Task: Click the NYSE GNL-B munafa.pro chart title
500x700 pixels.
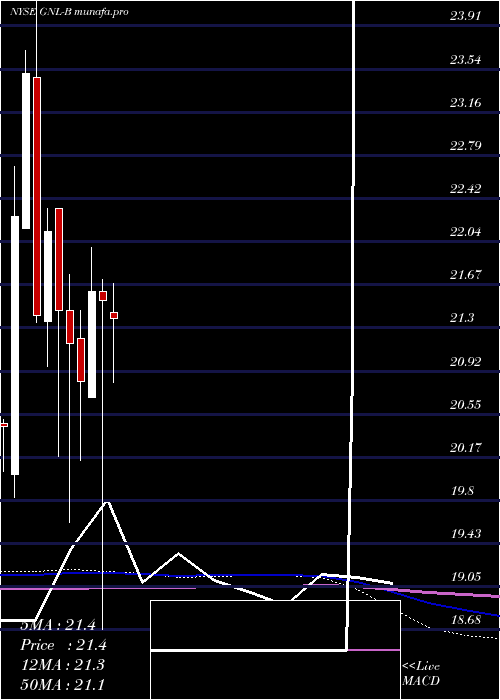Action: pyautogui.click(x=69, y=12)
